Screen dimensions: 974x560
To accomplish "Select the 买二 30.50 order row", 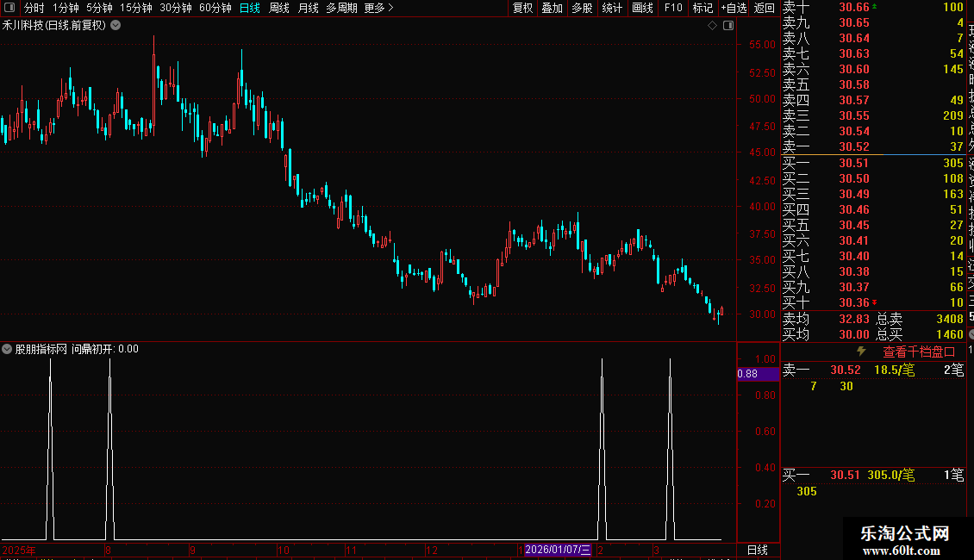I will (x=873, y=179).
